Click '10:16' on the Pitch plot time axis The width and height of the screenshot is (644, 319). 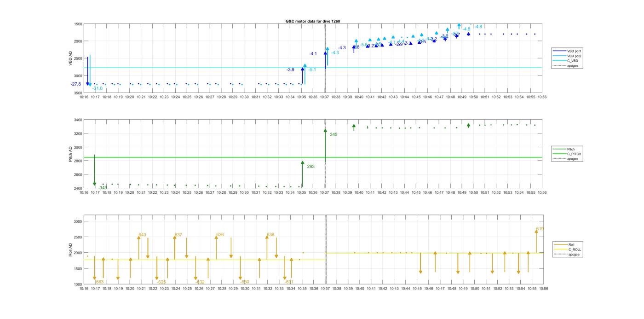(x=84, y=192)
